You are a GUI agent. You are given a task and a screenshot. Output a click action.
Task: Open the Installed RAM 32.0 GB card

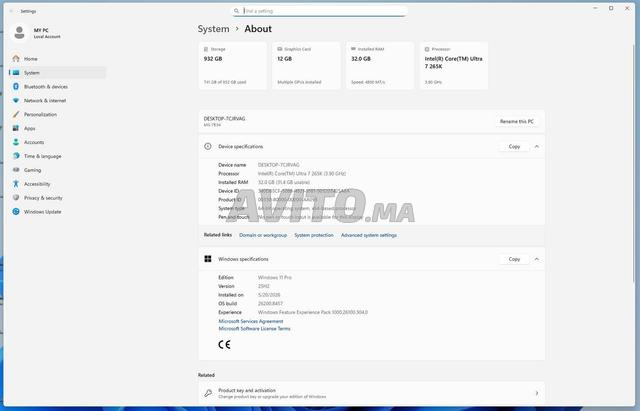(x=380, y=66)
